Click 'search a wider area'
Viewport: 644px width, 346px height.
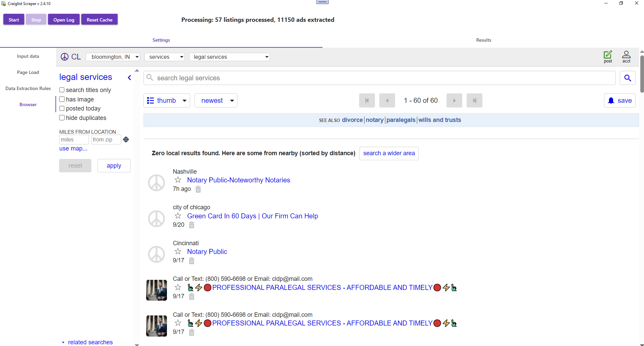point(389,153)
